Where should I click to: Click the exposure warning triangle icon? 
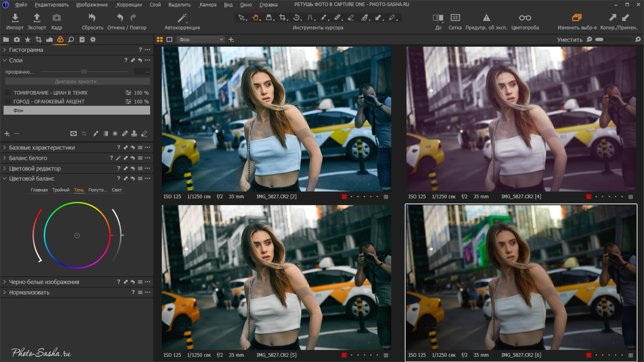click(x=486, y=18)
